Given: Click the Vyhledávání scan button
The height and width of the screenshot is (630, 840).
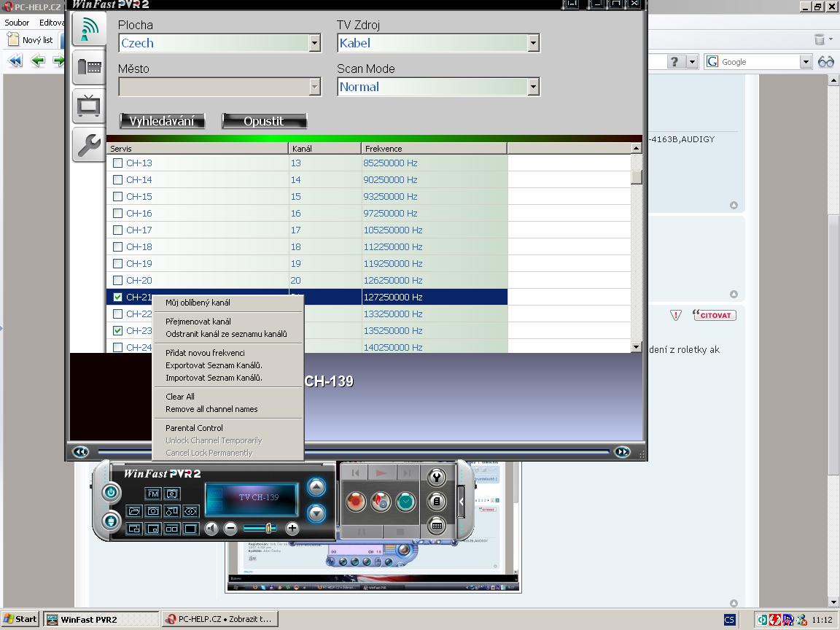Looking at the screenshot, I should pyautogui.click(x=162, y=121).
